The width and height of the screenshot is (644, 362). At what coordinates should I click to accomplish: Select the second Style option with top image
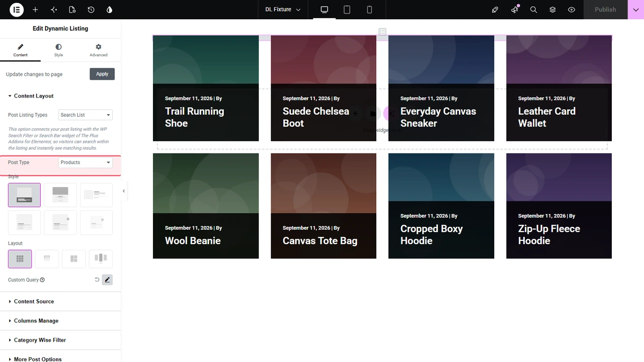click(60, 195)
